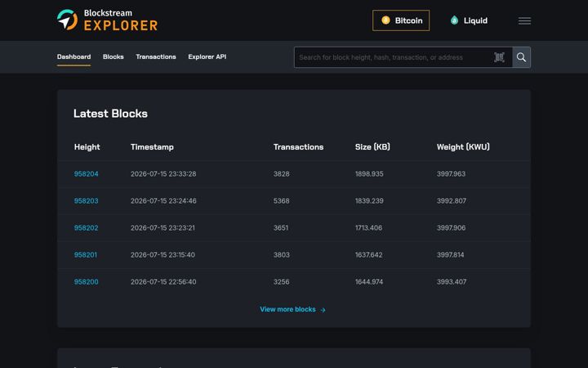Open the Explorer API tab

[207, 56]
